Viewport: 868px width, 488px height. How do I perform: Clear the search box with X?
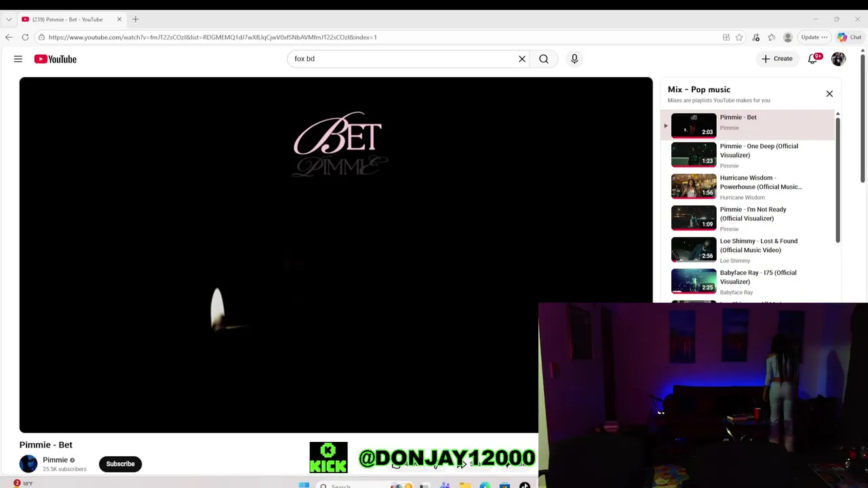point(522,59)
